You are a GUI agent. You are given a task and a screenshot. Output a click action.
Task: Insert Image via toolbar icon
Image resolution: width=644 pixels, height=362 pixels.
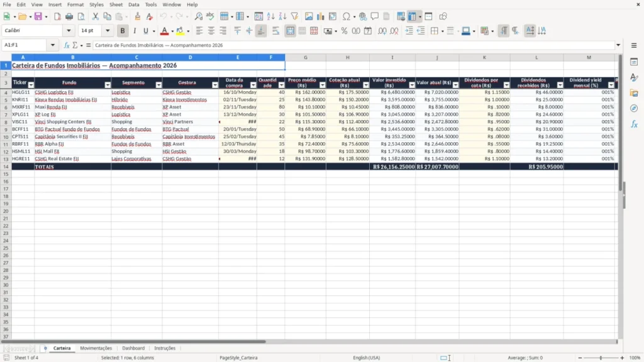tap(309, 16)
